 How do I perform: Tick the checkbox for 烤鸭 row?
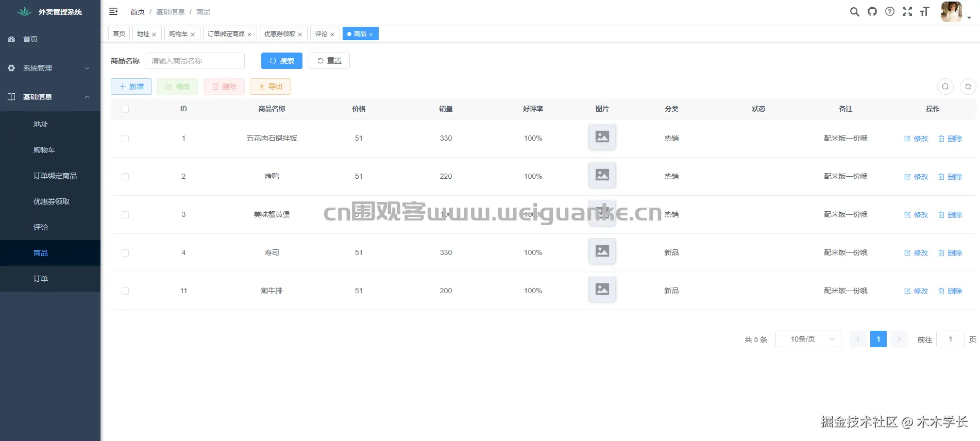125,177
